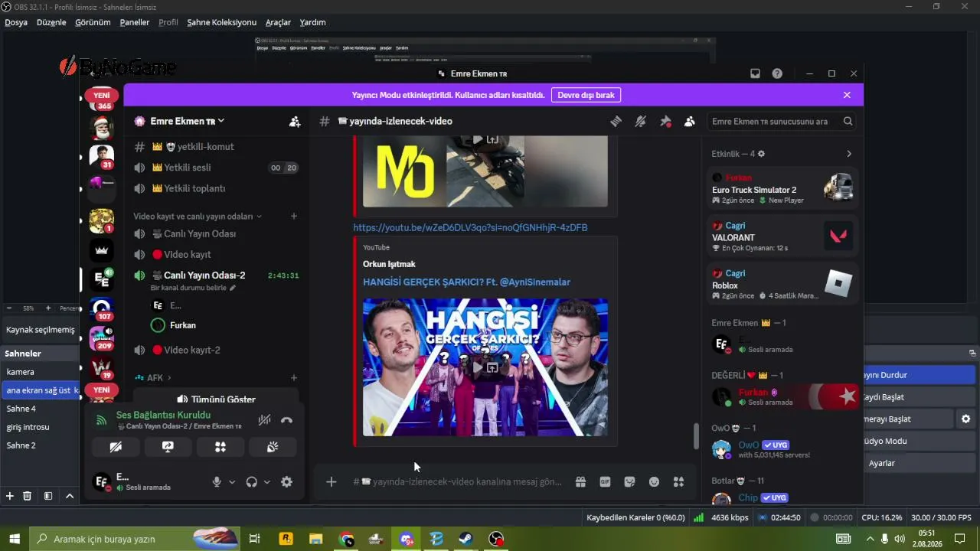Start an activity in Discord voice panel

click(x=220, y=447)
